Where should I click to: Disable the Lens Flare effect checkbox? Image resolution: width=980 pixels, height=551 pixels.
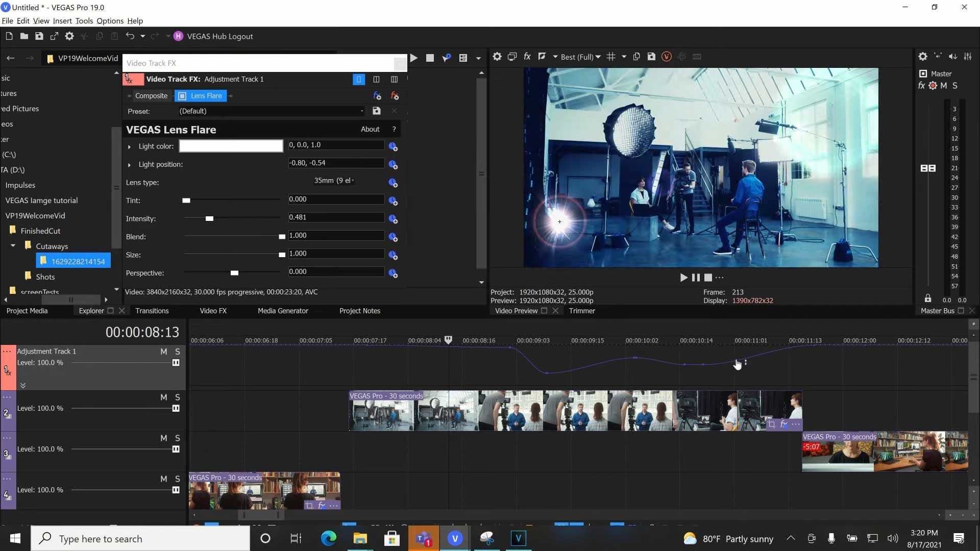click(182, 96)
